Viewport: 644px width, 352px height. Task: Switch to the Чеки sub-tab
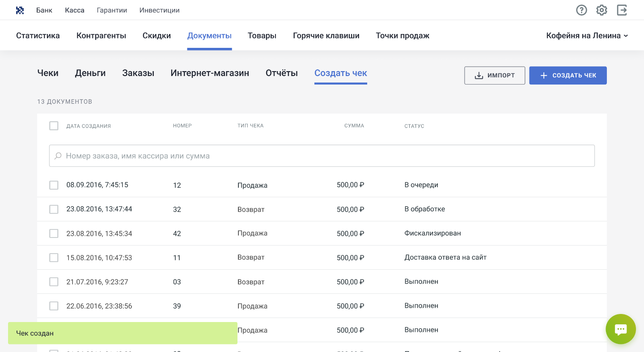click(x=48, y=73)
